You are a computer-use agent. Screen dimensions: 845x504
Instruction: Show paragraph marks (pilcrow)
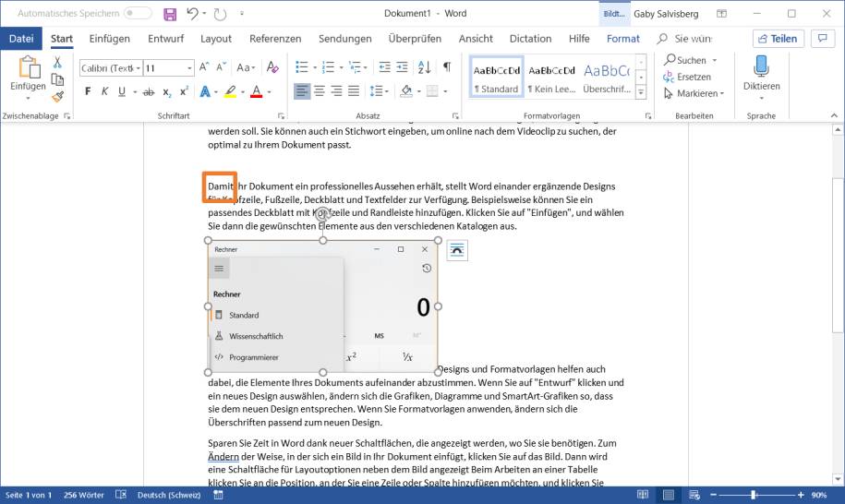[x=447, y=66]
